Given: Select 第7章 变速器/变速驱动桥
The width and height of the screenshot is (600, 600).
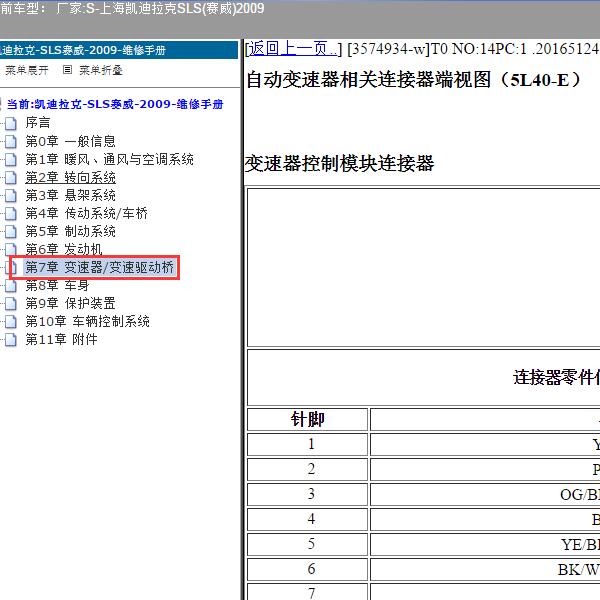Looking at the screenshot, I should coord(99,267).
